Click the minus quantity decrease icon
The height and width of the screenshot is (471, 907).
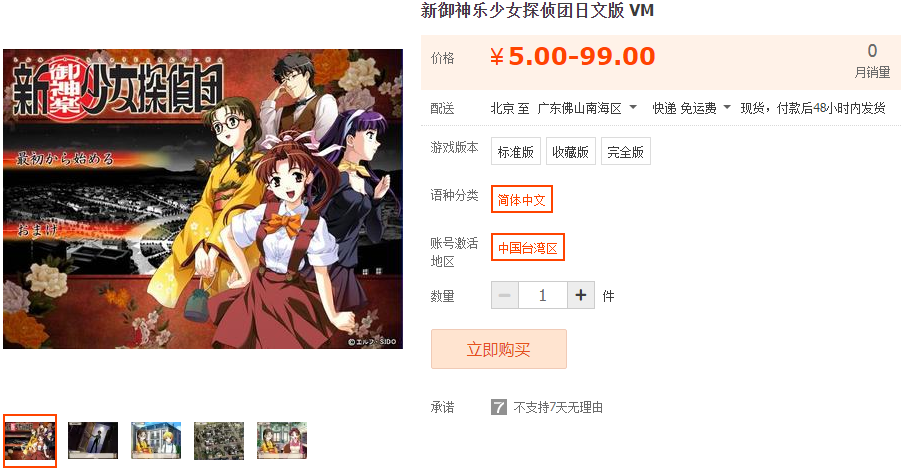point(504,296)
